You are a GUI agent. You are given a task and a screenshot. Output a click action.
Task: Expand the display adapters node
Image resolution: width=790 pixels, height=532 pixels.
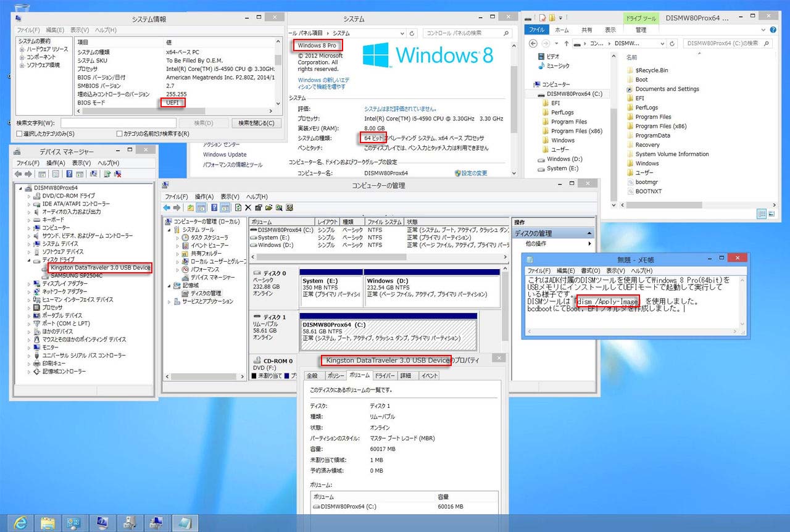pos(29,283)
